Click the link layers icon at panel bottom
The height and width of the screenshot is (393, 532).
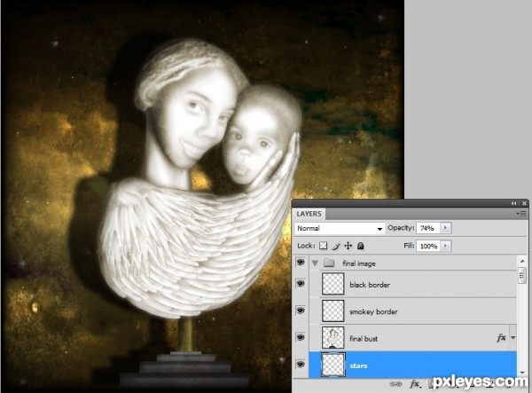click(x=395, y=384)
